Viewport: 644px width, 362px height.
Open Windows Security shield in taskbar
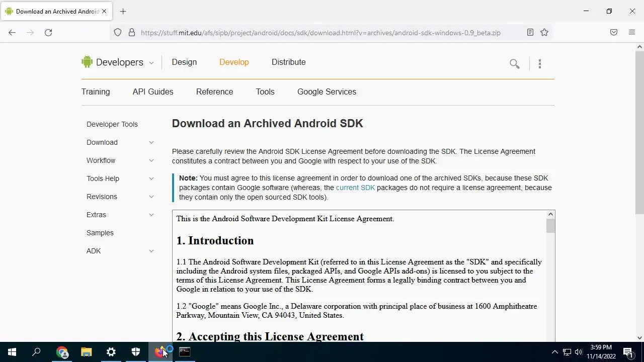(136, 352)
